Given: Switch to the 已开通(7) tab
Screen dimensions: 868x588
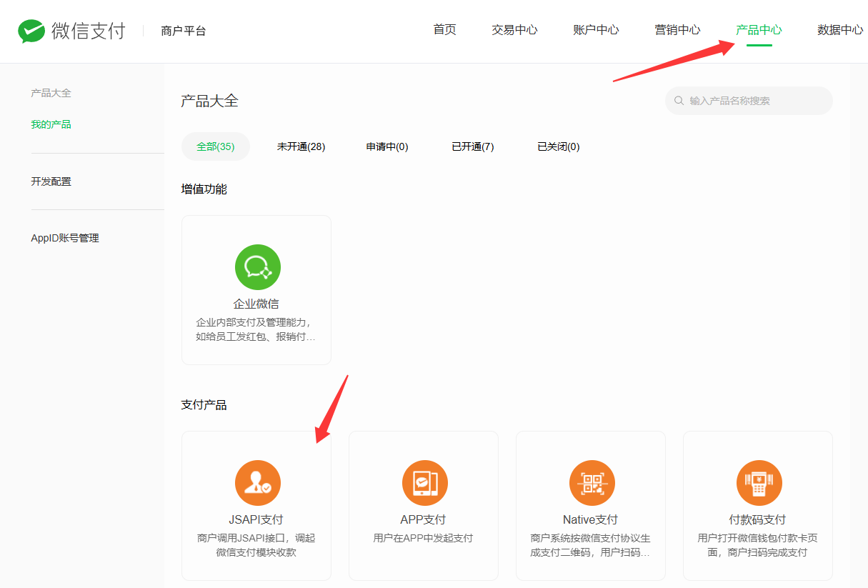Looking at the screenshot, I should click(x=472, y=146).
